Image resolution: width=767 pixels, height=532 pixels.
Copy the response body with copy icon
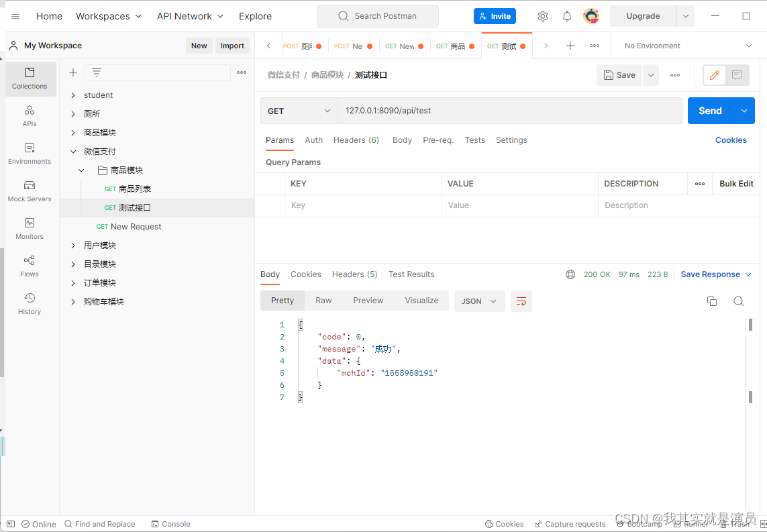(712, 301)
